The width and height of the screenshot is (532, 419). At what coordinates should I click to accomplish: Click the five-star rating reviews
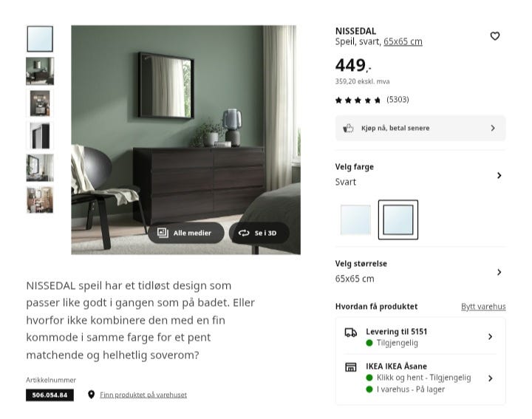pyautogui.click(x=372, y=100)
